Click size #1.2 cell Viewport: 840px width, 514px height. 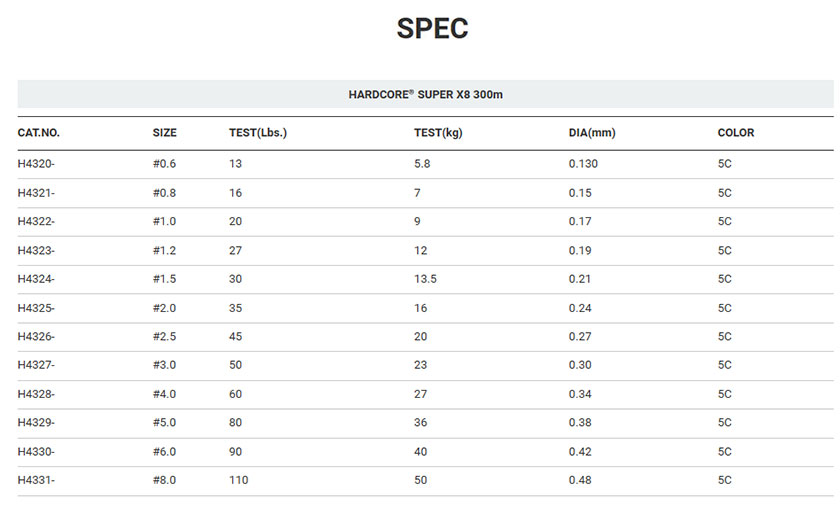164,251
